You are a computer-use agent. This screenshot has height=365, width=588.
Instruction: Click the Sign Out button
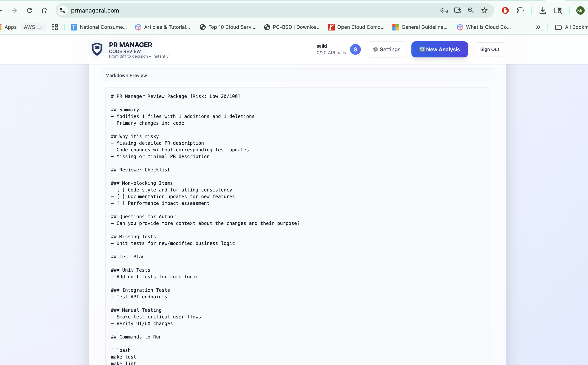pos(489,49)
